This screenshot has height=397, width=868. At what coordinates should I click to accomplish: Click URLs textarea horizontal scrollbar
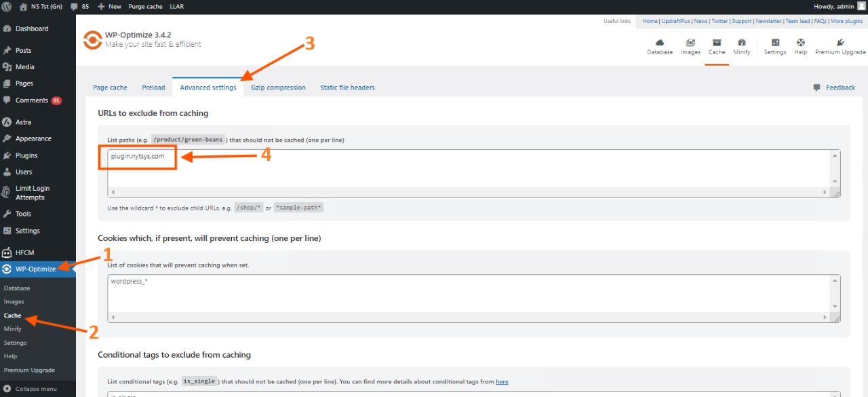(469, 192)
